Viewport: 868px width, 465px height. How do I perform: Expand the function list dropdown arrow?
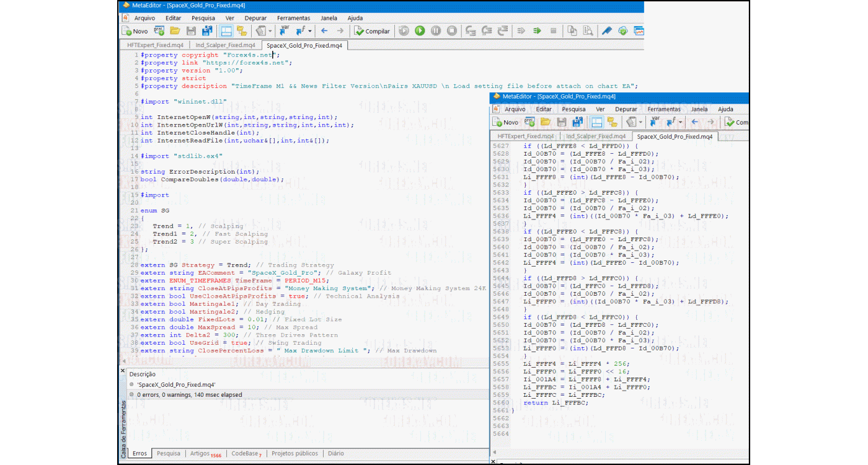[x=310, y=31]
